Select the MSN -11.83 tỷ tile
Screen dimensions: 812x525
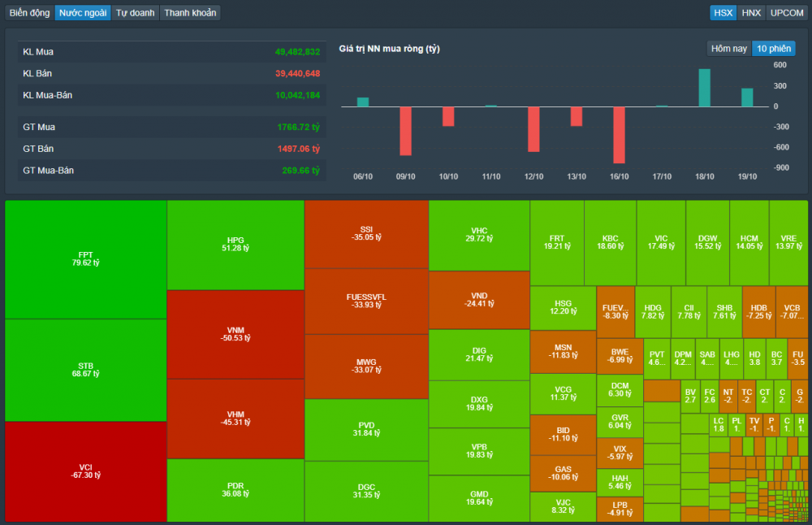click(564, 352)
